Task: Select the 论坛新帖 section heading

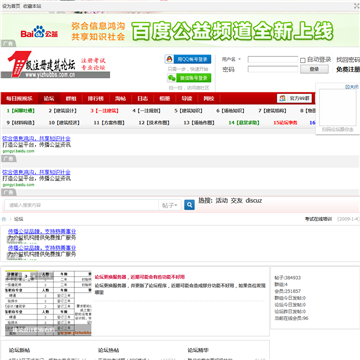Action: [x=20, y=350]
